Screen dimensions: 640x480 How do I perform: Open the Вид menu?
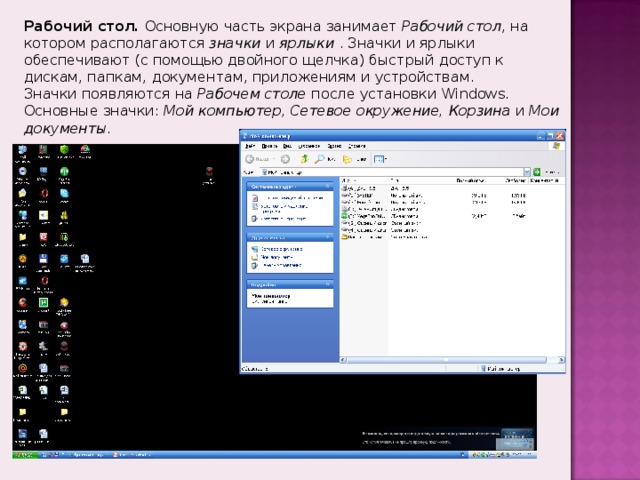pyautogui.click(x=287, y=146)
